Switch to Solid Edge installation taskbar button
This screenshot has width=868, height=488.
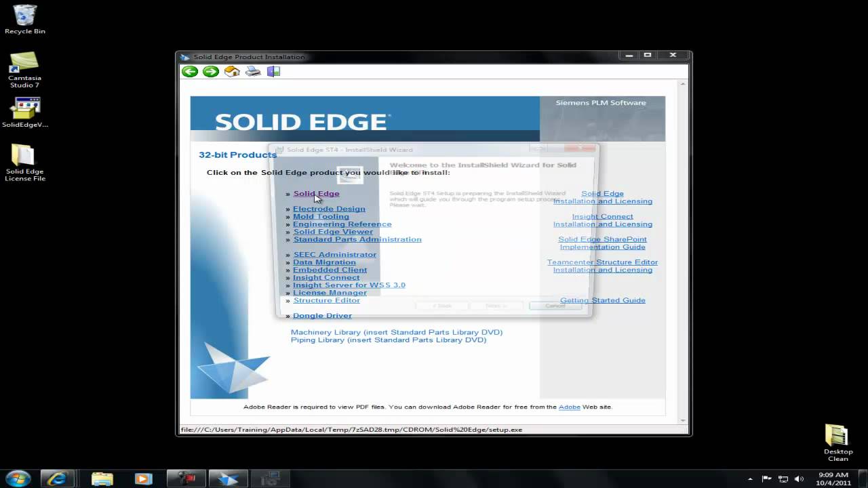pos(227,479)
